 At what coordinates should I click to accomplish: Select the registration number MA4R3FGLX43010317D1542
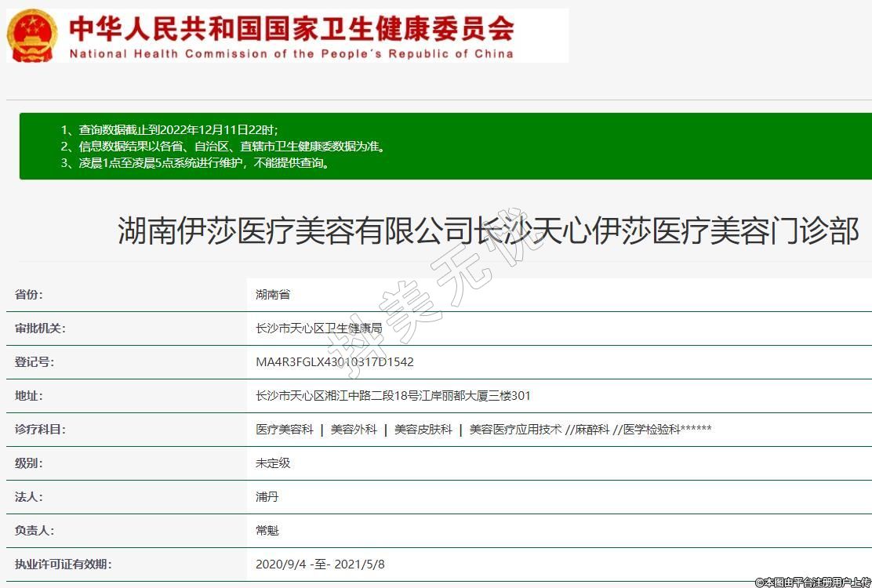pyautogui.click(x=334, y=362)
